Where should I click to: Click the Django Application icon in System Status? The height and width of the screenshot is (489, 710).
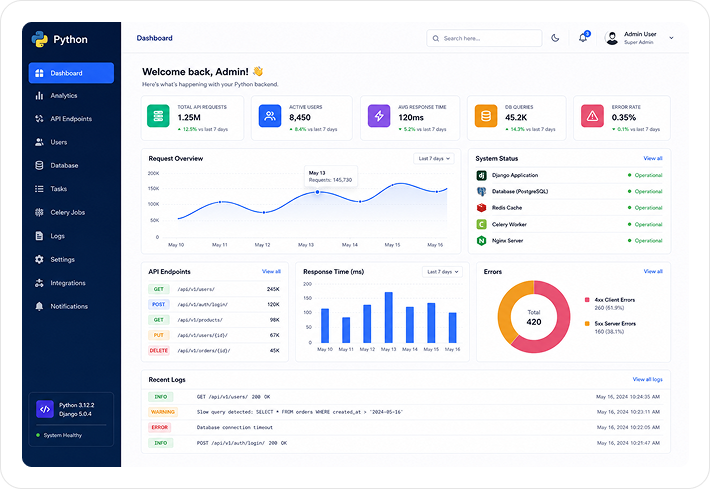[x=481, y=175]
